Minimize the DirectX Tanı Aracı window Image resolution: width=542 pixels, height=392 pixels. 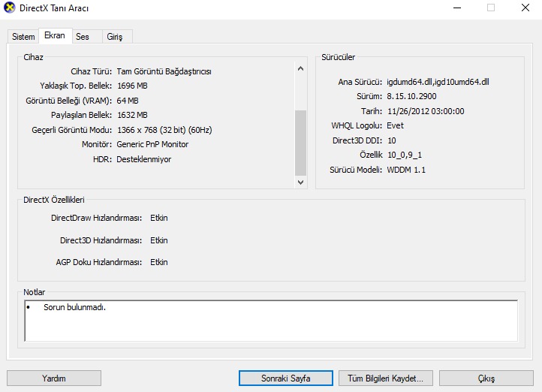coord(457,8)
